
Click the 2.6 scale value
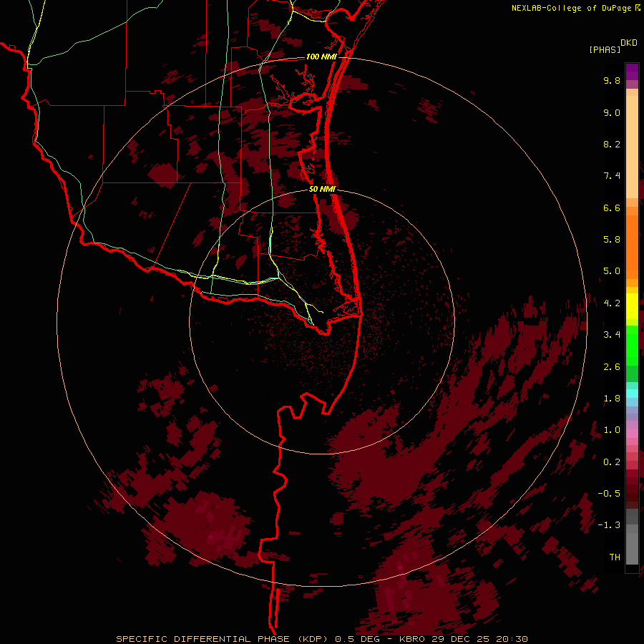612,367
